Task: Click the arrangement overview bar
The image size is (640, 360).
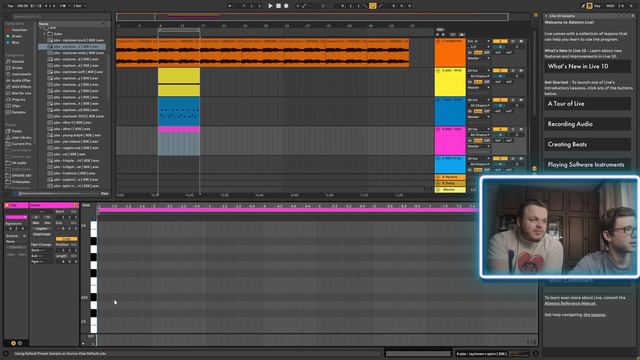Action: point(312,17)
